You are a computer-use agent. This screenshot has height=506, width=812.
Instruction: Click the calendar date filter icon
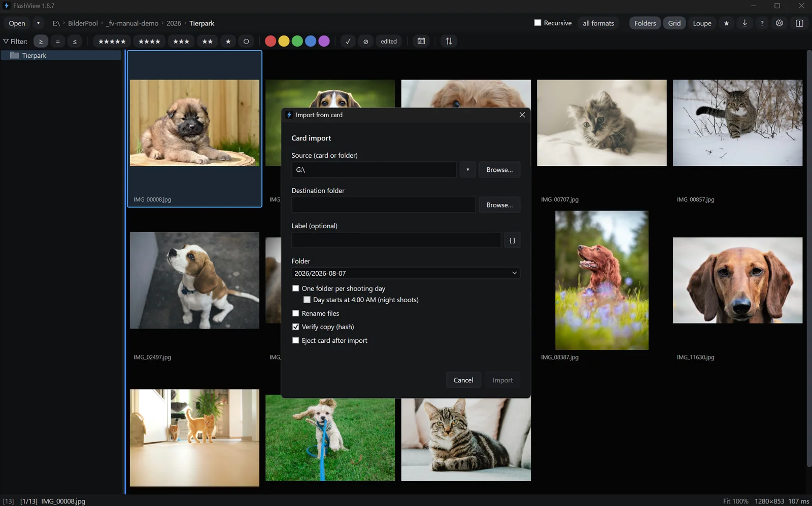(x=421, y=41)
